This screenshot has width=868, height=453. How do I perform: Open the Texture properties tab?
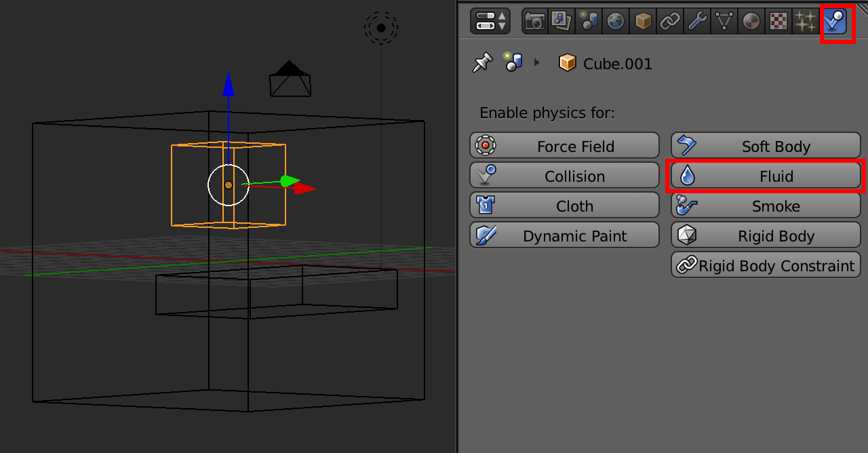(778, 21)
